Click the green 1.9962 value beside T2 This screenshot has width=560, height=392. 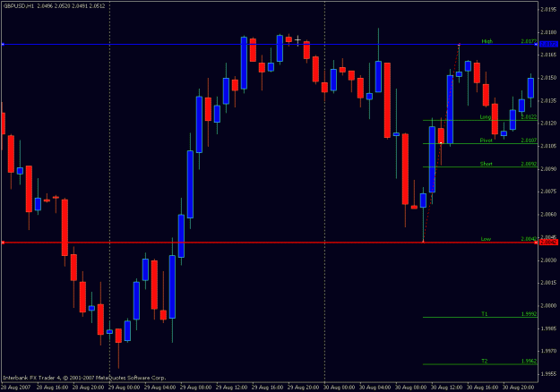pos(529,362)
